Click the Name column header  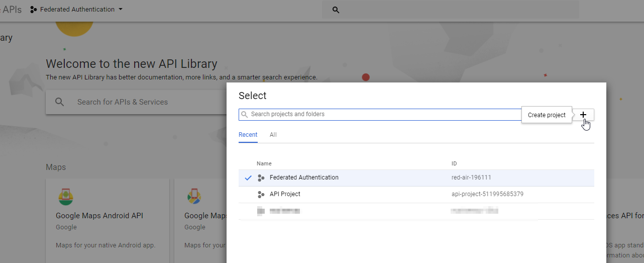[x=264, y=163]
